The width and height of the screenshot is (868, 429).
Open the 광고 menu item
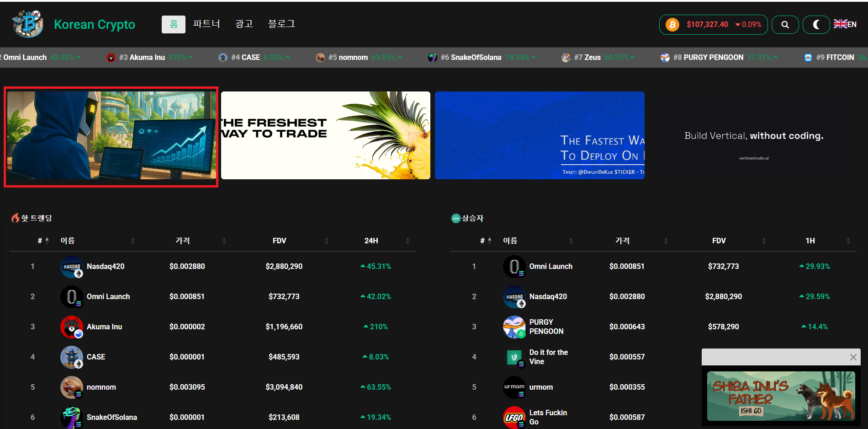(x=244, y=24)
